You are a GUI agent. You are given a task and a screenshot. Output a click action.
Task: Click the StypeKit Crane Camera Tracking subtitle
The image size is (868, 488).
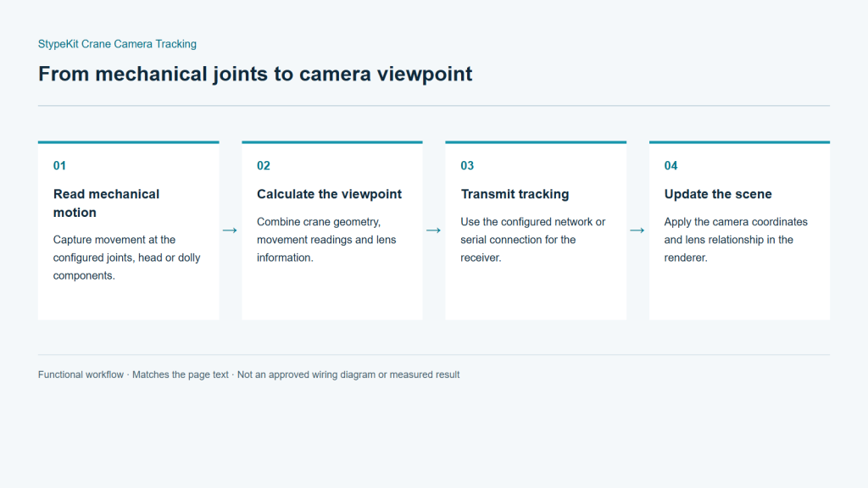pyautogui.click(x=117, y=44)
